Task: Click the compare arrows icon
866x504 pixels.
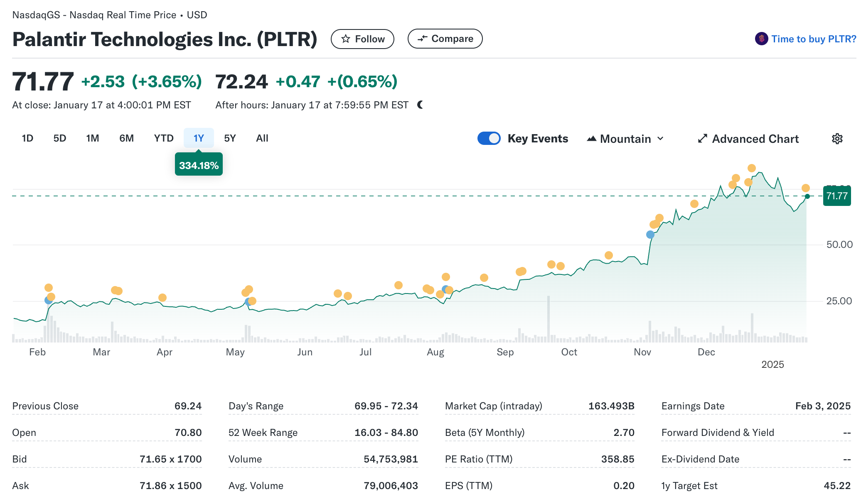Action: pos(422,39)
